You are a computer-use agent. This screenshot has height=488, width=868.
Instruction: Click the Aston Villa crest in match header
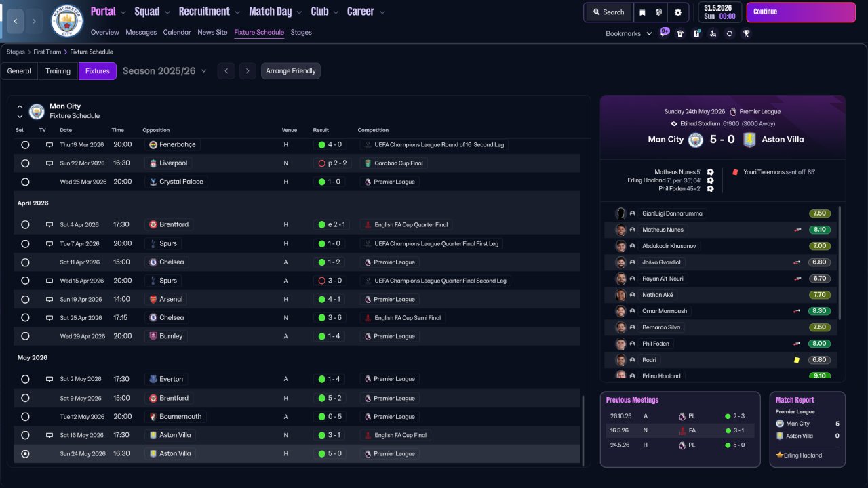pos(749,140)
